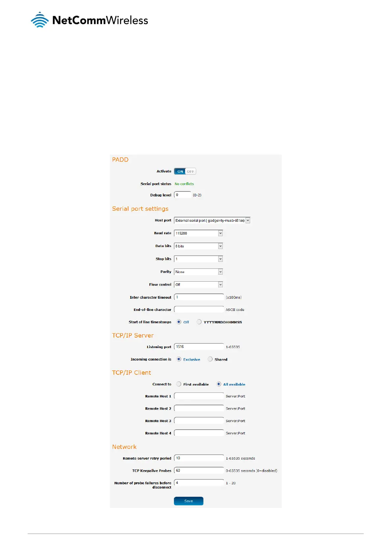392x554 pixels.
Task: Click the Remote Host 3 field
Action: point(199,421)
